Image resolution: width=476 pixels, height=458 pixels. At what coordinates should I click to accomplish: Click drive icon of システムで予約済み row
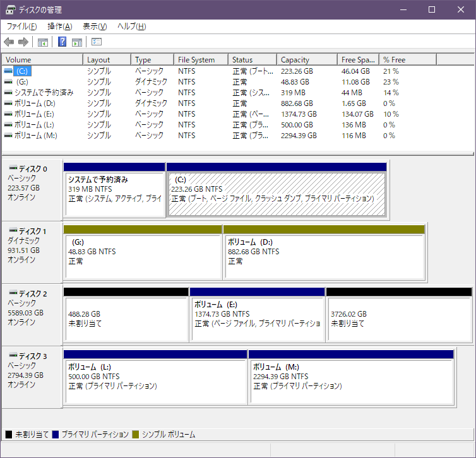click(x=8, y=93)
